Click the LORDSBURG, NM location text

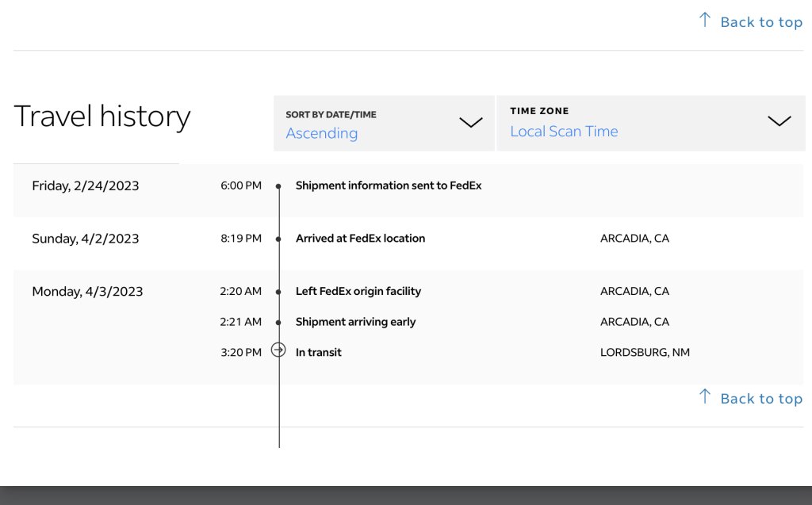pyautogui.click(x=645, y=352)
